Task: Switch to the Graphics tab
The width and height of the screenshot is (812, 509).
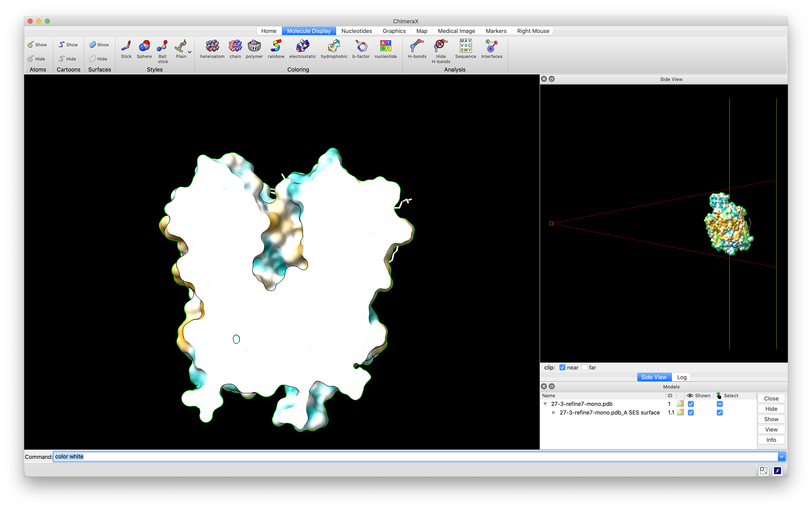Action: coord(394,31)
